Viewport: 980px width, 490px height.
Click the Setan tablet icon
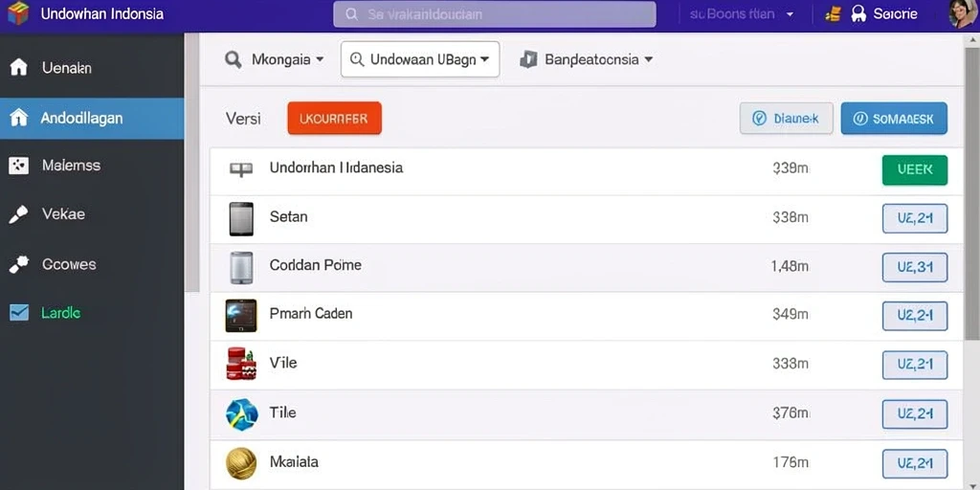(x=241, y=219)
